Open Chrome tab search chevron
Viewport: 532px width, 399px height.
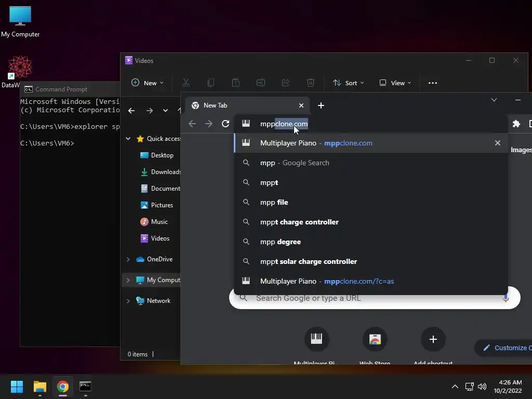[494, 100]
